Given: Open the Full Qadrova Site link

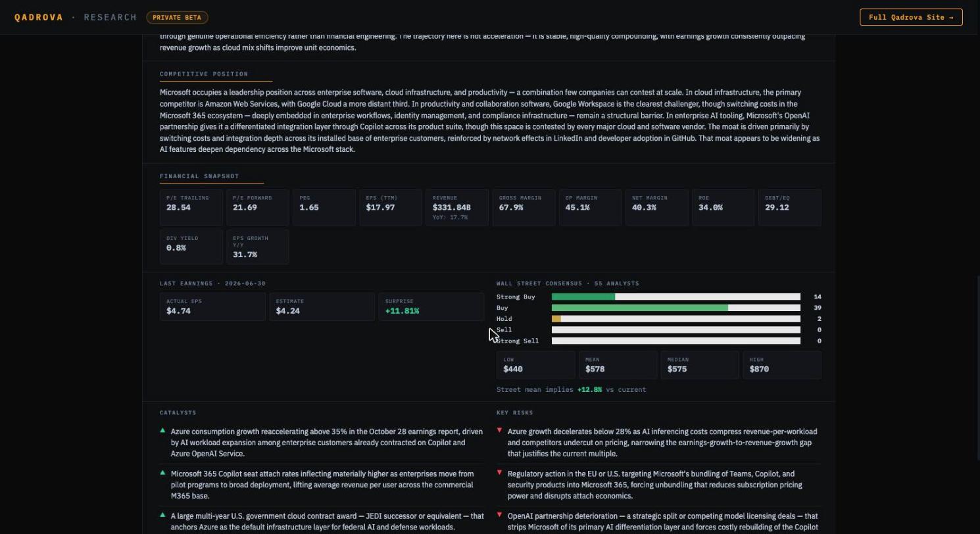Looking at the screenshot, I should 911,17.
